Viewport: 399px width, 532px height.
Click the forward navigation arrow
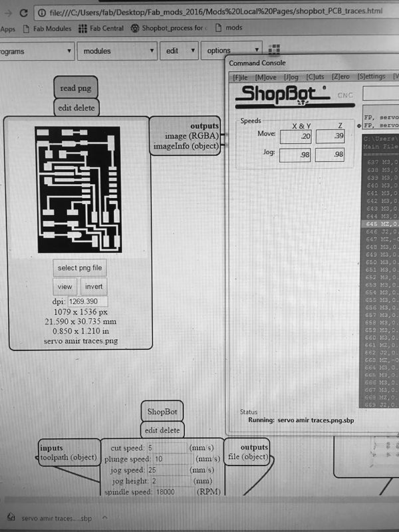8,13
